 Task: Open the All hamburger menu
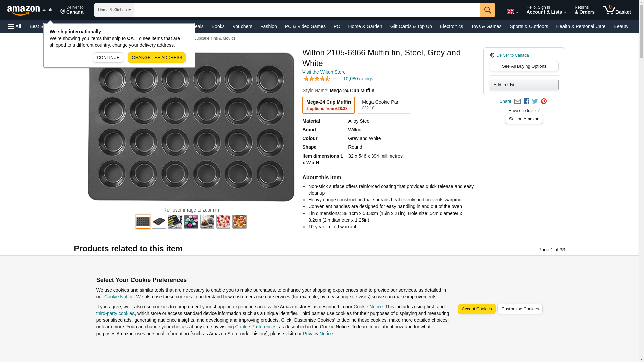(x=15, y=26)
